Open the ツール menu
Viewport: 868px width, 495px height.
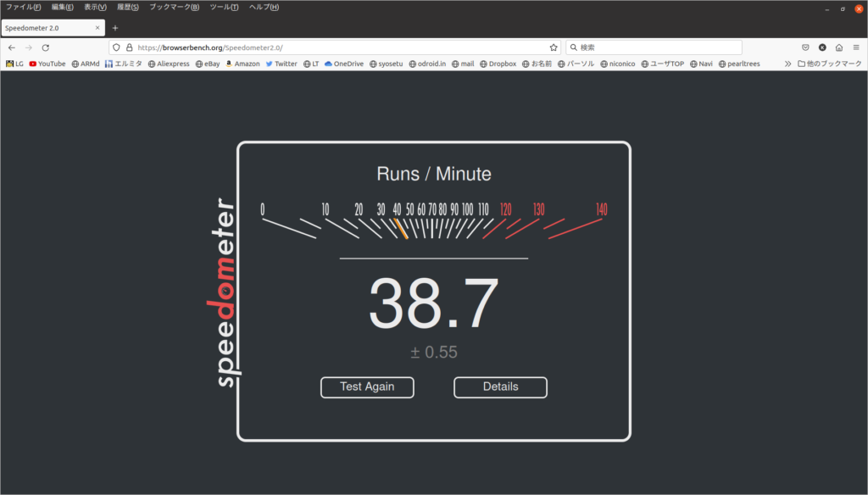[x=224, y=7]
